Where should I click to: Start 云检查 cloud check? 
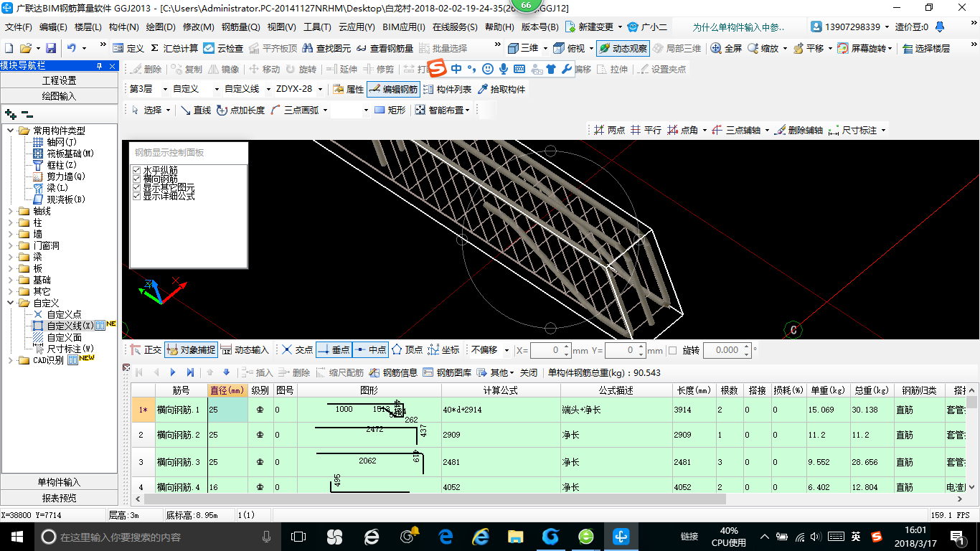[x=223, y=48]
